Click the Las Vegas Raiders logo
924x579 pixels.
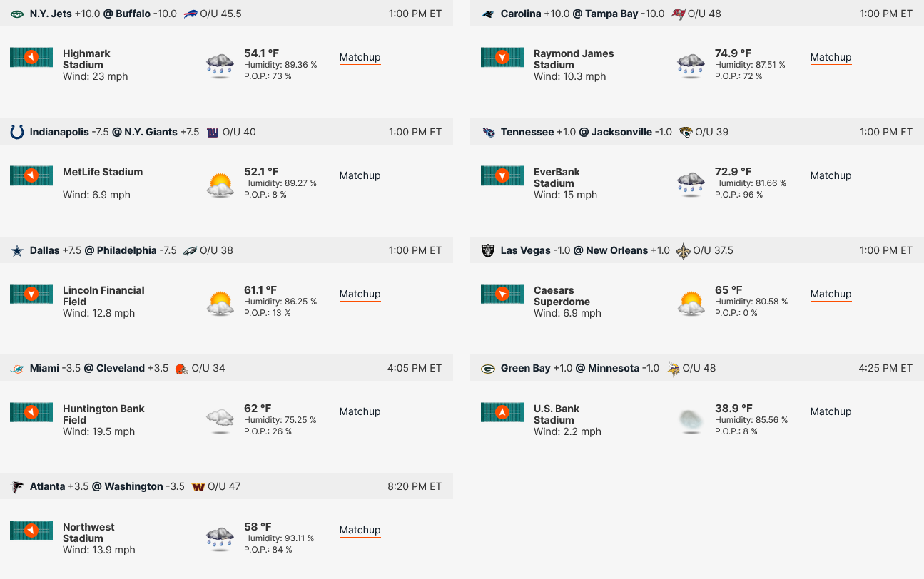click(488, 250)
